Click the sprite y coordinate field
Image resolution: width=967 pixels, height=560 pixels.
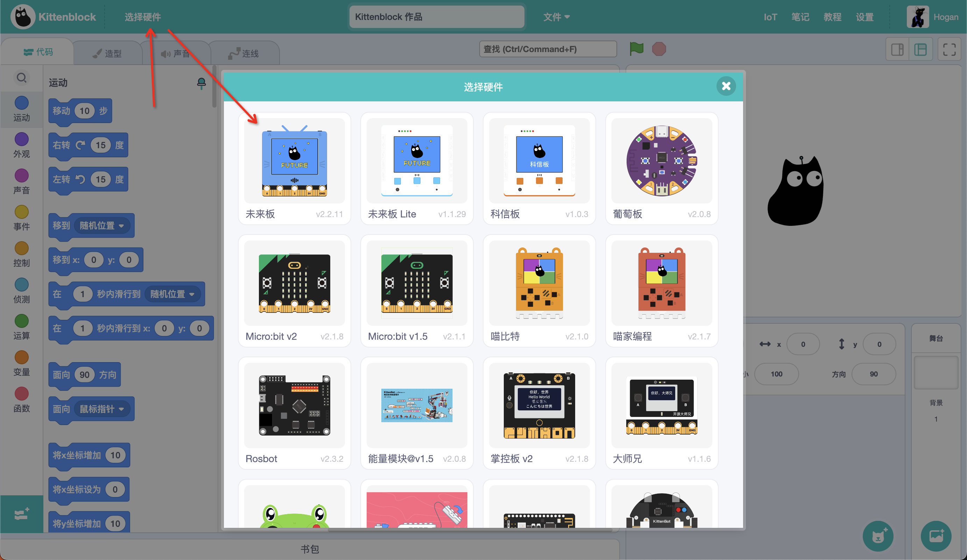click(x=879, y=344)
